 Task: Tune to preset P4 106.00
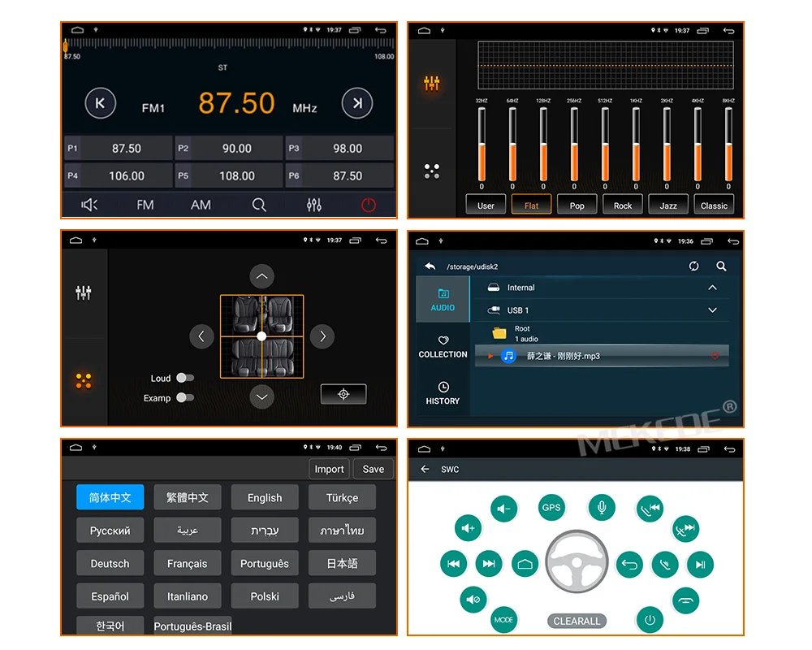[x=119, y=175]
